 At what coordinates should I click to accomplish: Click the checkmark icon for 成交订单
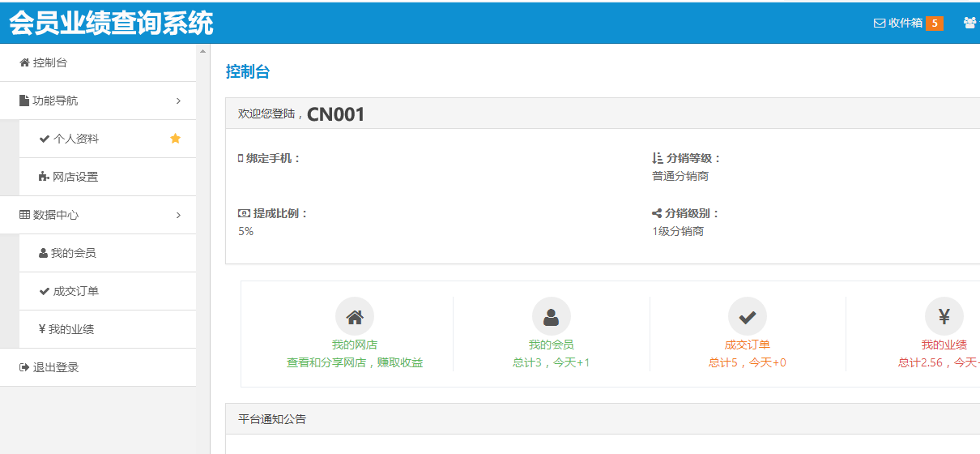pyautogui.click(x=747, y=316)
